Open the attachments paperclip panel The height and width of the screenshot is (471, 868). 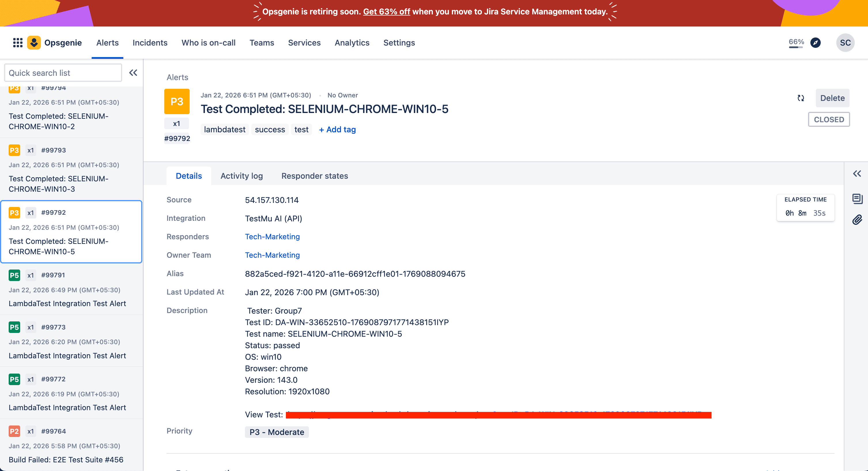857,220
